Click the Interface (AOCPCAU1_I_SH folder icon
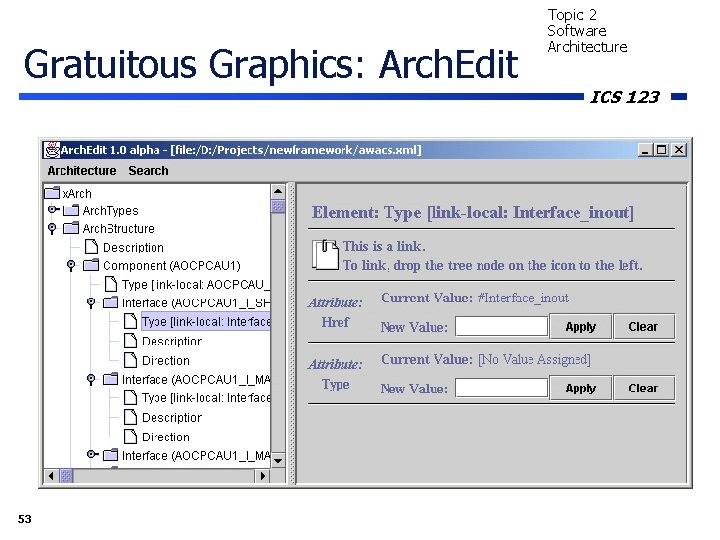The image size is (720, 540). (110, 303)
